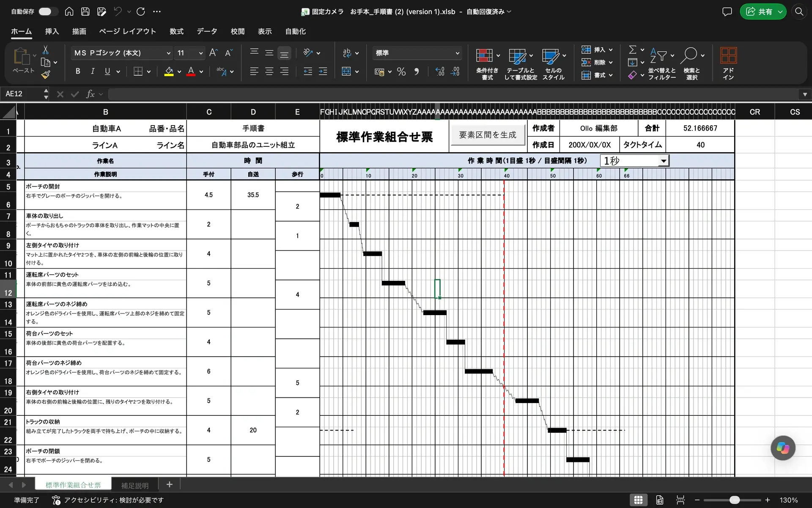Open the 挿入 ribbon tab
The height and width of the screenshot is (508, 812).
pyautogui.click(x=52, y=31)
